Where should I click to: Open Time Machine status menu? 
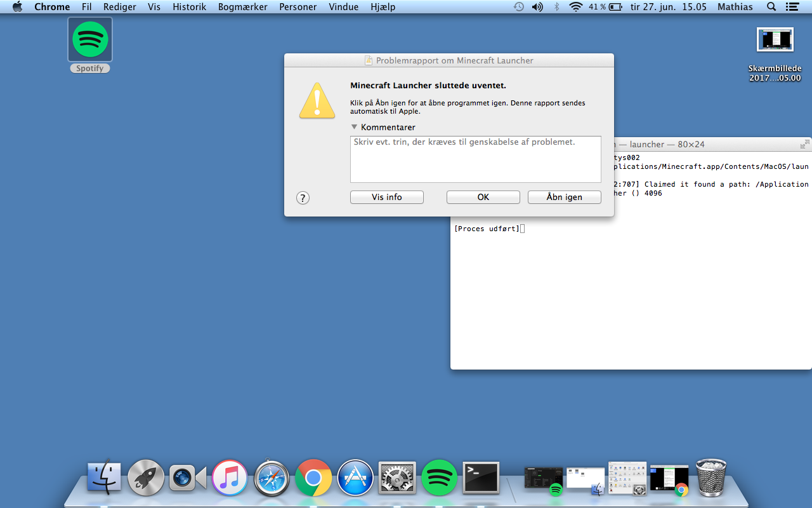519,7
